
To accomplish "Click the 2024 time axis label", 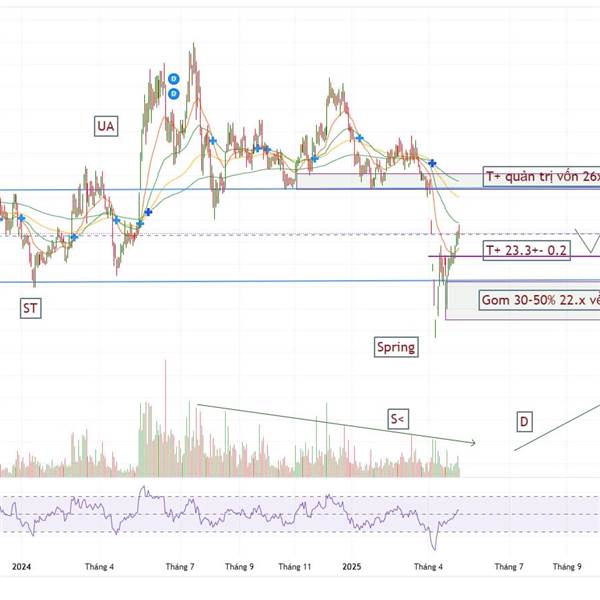I will [21, 566].
